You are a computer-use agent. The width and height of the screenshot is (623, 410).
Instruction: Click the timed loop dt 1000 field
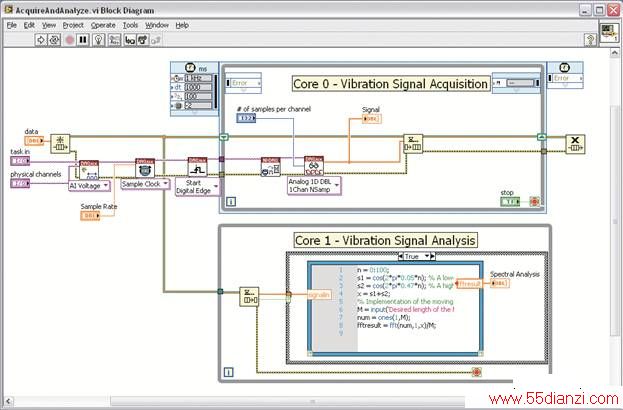[x=198, y=87]
